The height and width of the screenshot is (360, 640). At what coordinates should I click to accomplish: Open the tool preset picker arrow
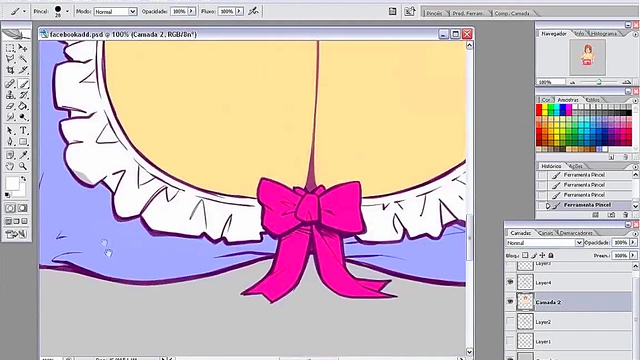coord(24,11)
